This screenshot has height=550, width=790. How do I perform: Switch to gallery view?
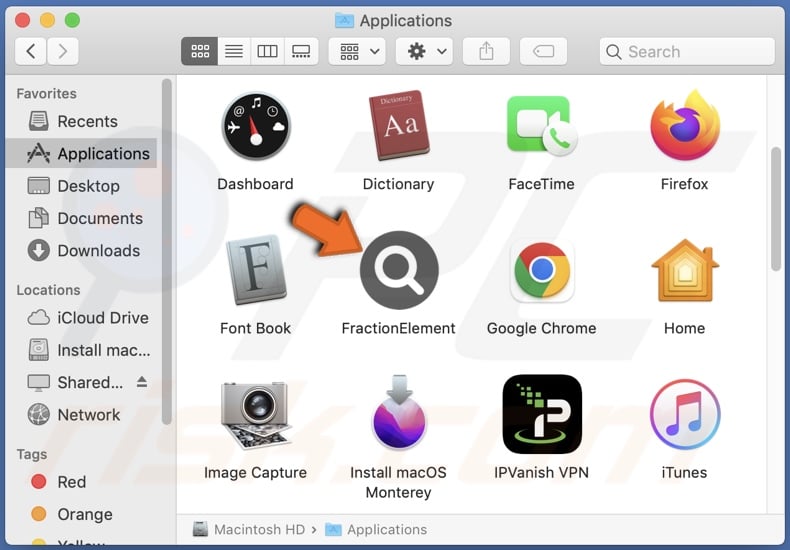pyautogui.click(x=301, y=51)
